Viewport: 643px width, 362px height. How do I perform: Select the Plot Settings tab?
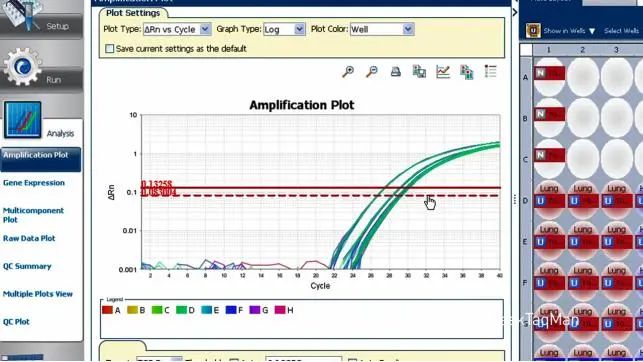click(x=133, y=13)
